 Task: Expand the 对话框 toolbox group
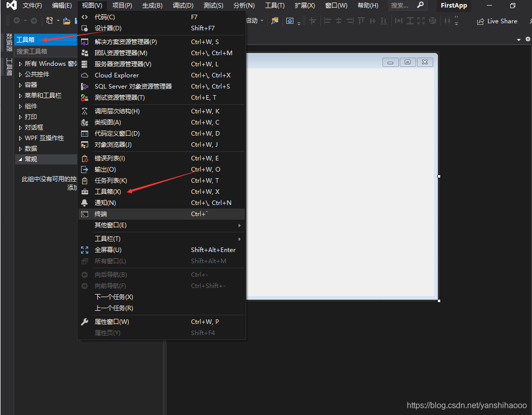point(20,128)
